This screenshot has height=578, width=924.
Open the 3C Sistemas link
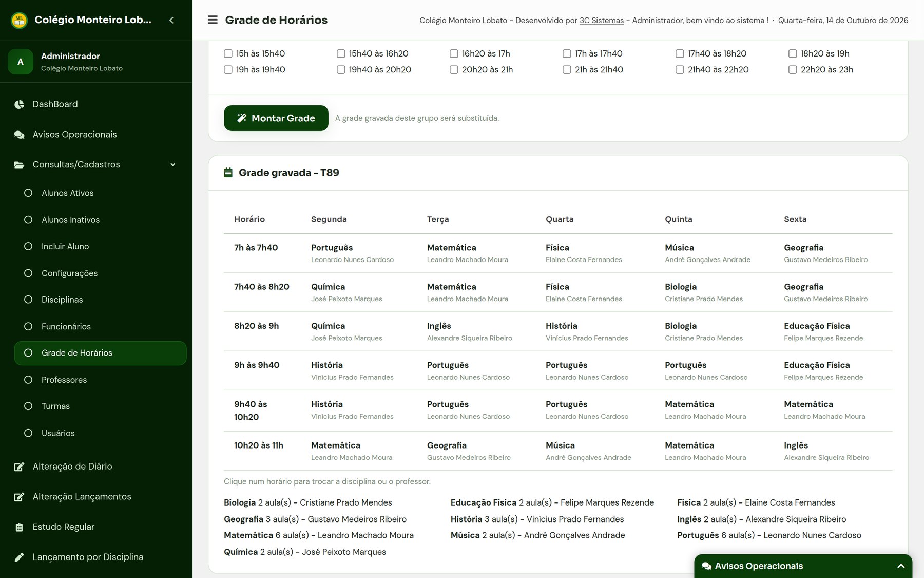(x=602, y=21)
